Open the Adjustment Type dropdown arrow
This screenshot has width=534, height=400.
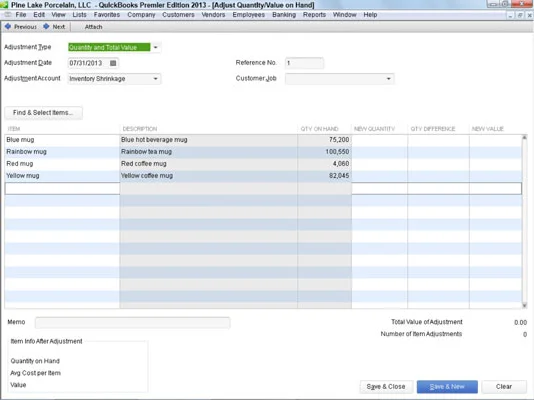(x=156, y=47)
